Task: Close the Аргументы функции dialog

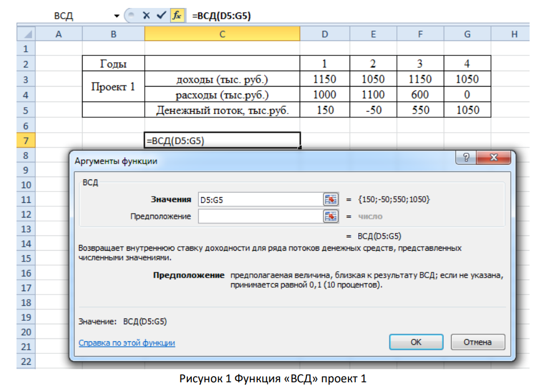Action: click(x=494, y=157)
